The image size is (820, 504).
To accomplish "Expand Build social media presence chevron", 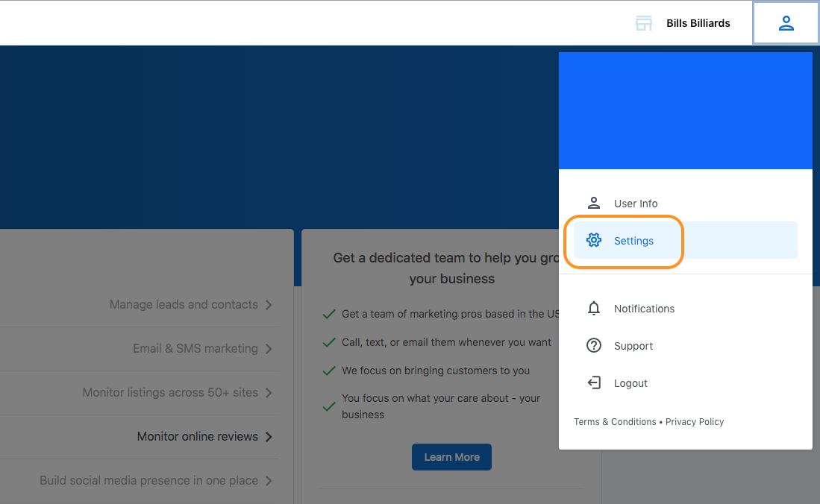I will coord(269,480).
